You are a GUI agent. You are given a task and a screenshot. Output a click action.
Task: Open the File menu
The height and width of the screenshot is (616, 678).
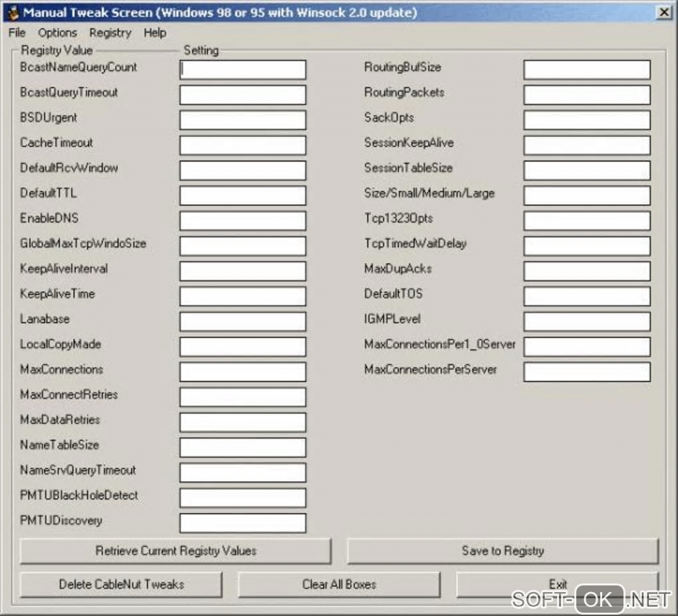17,33
